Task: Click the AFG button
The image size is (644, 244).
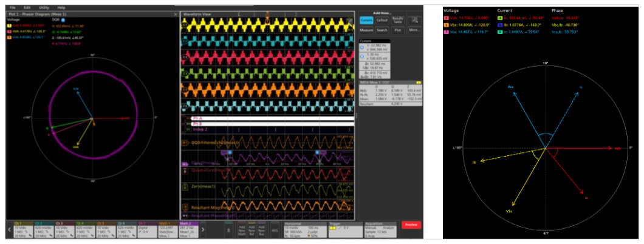Action: tap(275, 229)
